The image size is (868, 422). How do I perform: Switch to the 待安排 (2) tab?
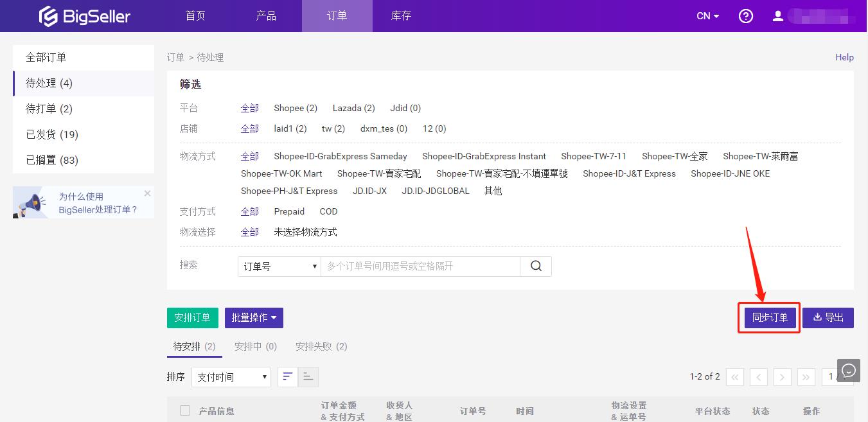(195, 347)
